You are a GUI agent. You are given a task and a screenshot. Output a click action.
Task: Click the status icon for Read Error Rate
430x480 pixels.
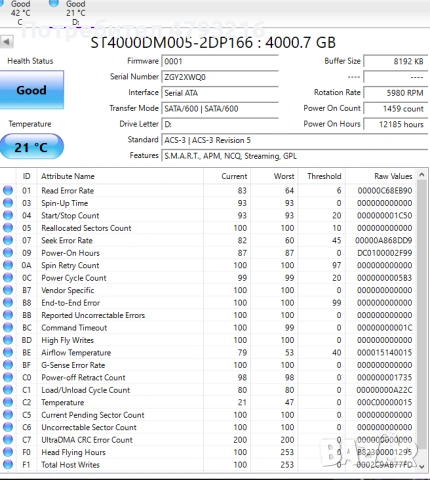click(8, 190)
